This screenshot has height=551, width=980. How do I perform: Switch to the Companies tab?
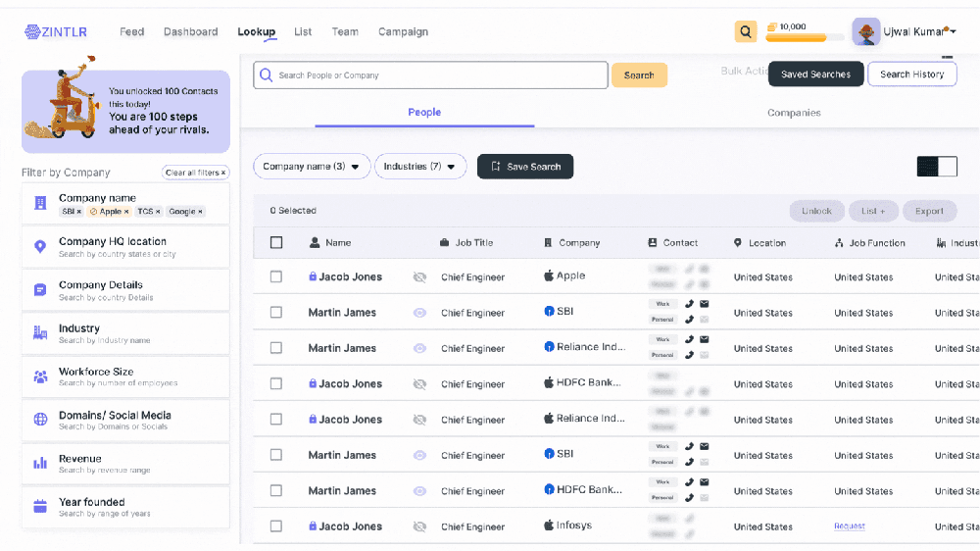(x=794, y=113)
